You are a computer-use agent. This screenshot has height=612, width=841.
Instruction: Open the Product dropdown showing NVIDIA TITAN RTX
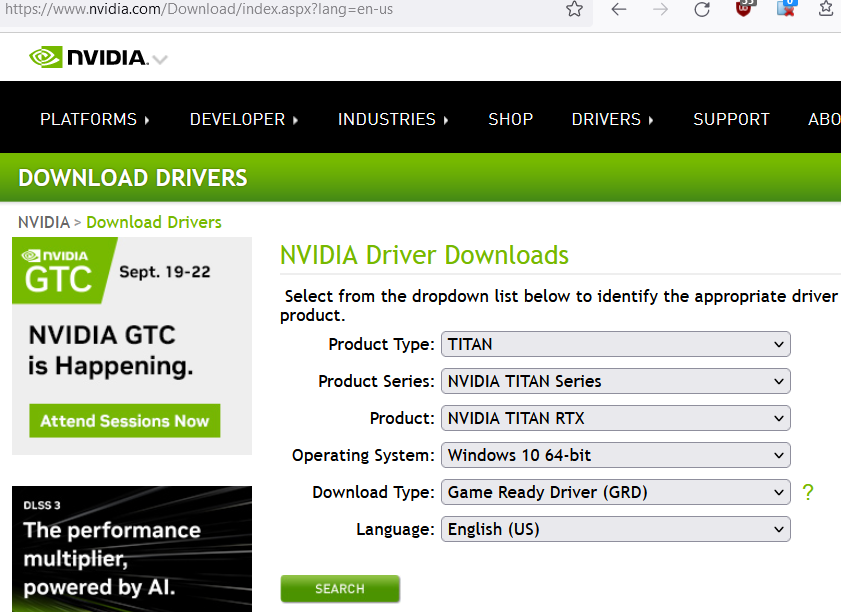click(x=616, y=418)
